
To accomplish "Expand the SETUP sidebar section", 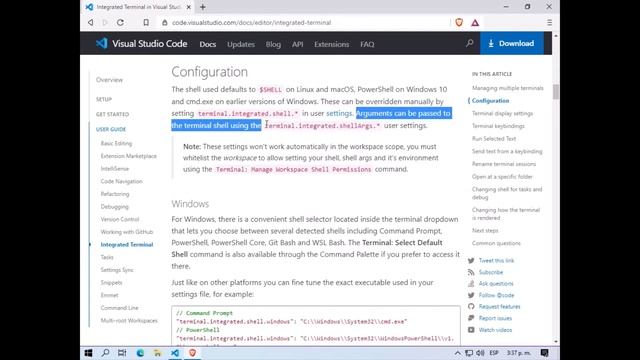I will pyautogui.click(x=104, y=99).
